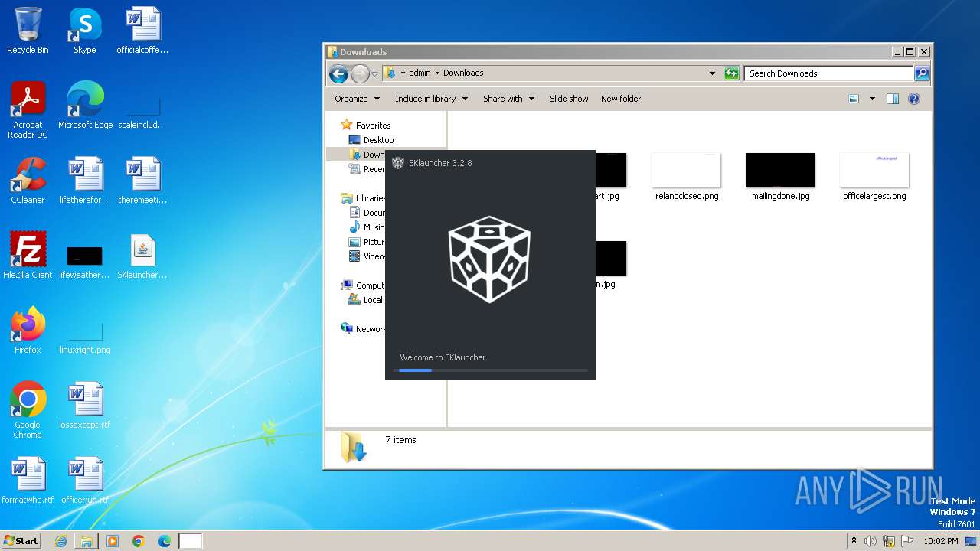Click Edge icon in taskbar
Image resolution: width=980 pixels, height=551 pixels.
(x=165, y=541)
